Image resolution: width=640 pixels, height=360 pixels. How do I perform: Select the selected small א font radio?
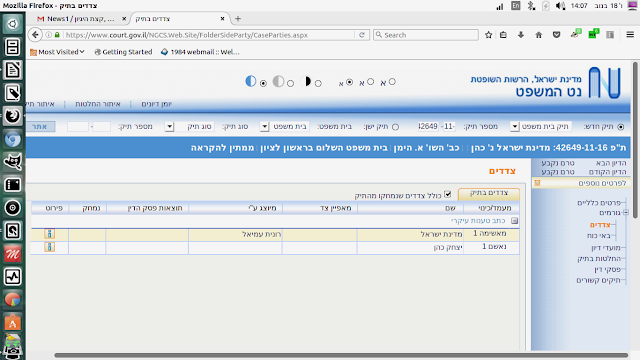[349, 82]
